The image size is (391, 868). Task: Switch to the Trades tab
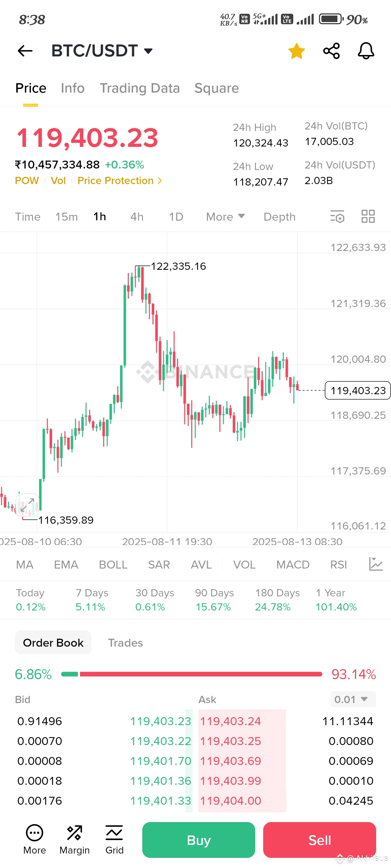click(x=125, y=643)
